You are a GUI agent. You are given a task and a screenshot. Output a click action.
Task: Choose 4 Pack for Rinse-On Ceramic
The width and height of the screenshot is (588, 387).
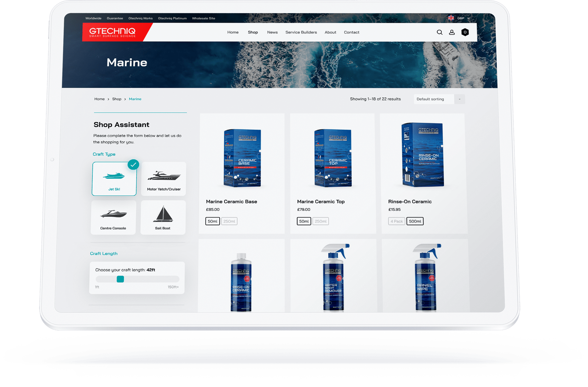pos(396,221)
